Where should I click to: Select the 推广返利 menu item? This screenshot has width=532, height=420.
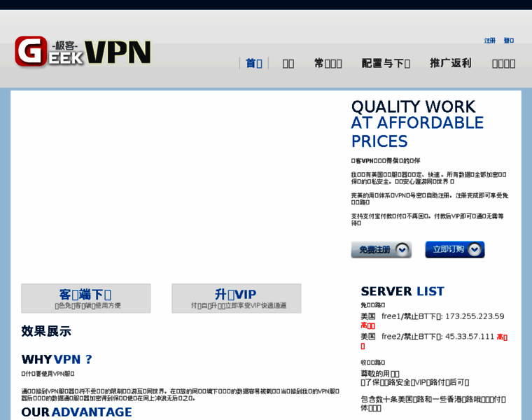tap(451, 63)
